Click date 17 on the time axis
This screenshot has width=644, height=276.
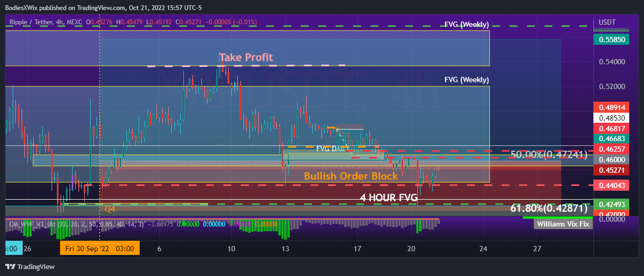point(357,248)
